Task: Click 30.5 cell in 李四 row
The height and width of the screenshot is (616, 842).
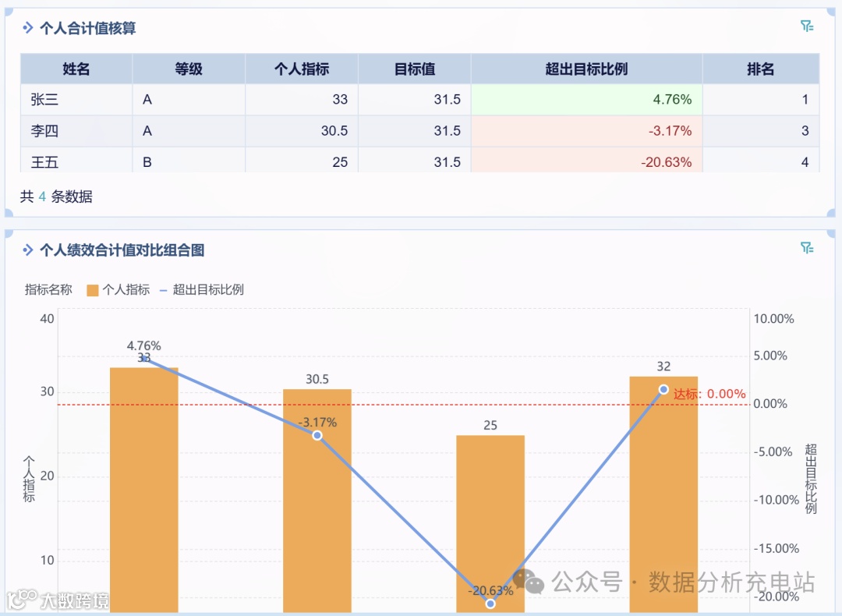Action: tap(301, 130)
